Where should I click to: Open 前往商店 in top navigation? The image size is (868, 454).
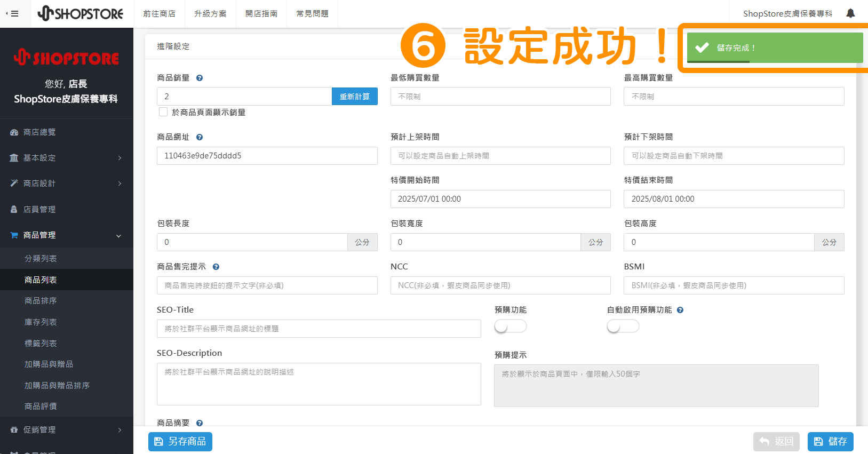point(159,14)
